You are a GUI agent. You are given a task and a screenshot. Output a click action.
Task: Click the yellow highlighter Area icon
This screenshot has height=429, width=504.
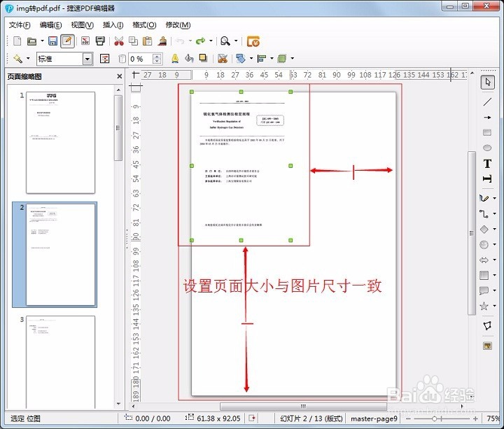point(175,59)
